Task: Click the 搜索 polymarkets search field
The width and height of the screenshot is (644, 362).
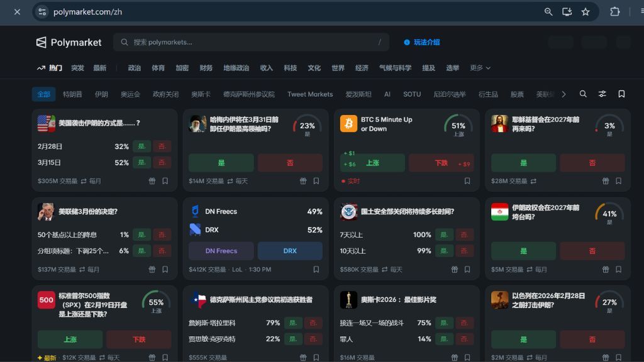Action: click(252, 42)
